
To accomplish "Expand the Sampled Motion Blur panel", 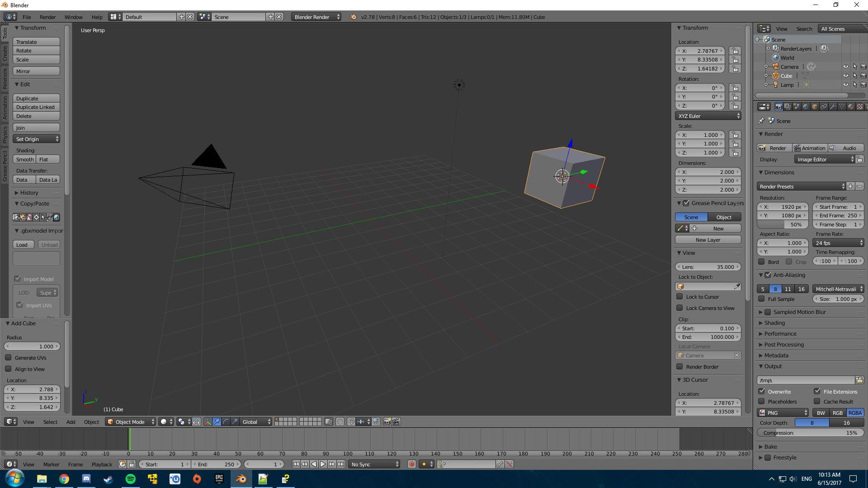I will click(x=799, y=312).
